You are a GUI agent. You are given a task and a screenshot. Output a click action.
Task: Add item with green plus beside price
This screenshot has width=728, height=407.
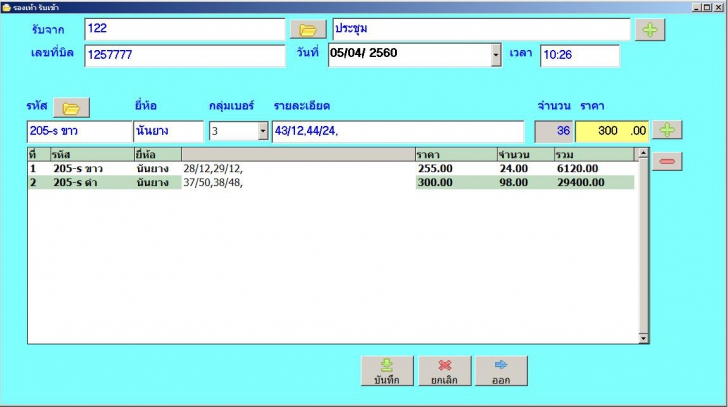pyautogui.click(x=667, y=130)
